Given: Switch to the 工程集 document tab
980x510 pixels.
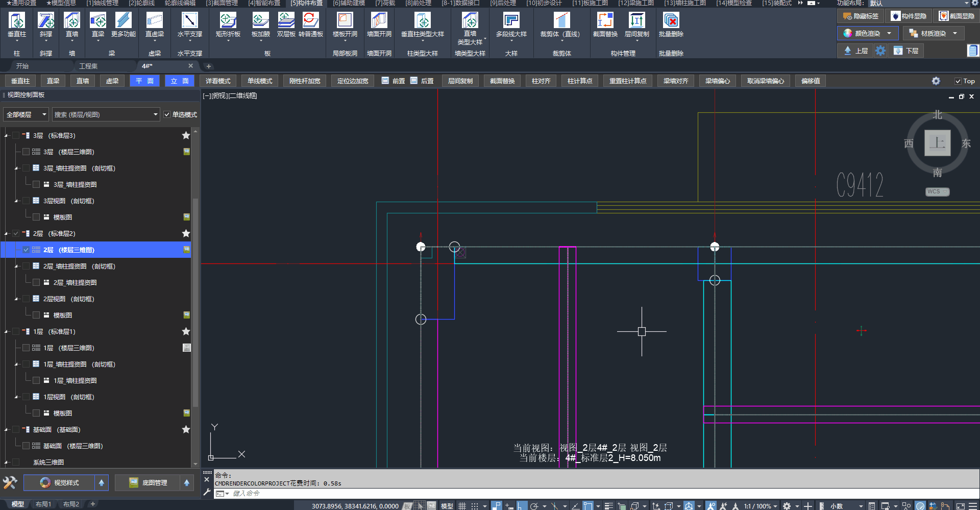Looking at the screenshot, I should click(x=88, y=66).
